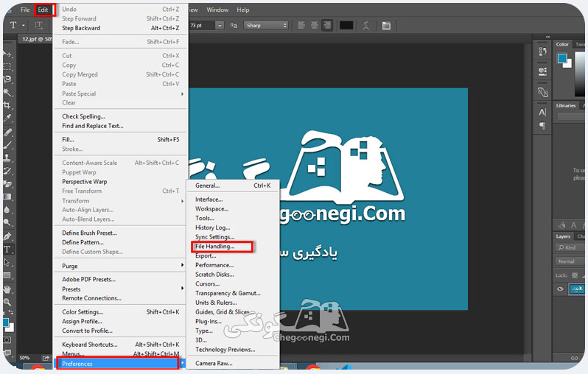Expand the Purge submenu

[x=121, y=266]
